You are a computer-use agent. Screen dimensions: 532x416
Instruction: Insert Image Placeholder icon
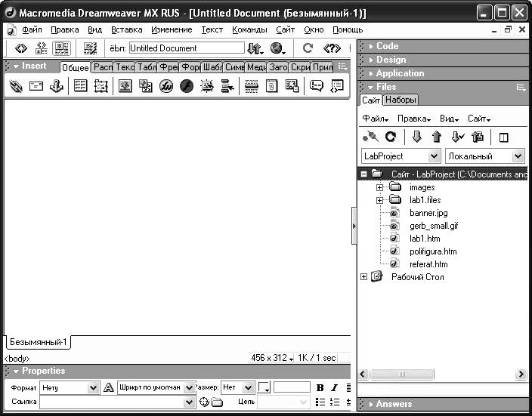[146, 86]
